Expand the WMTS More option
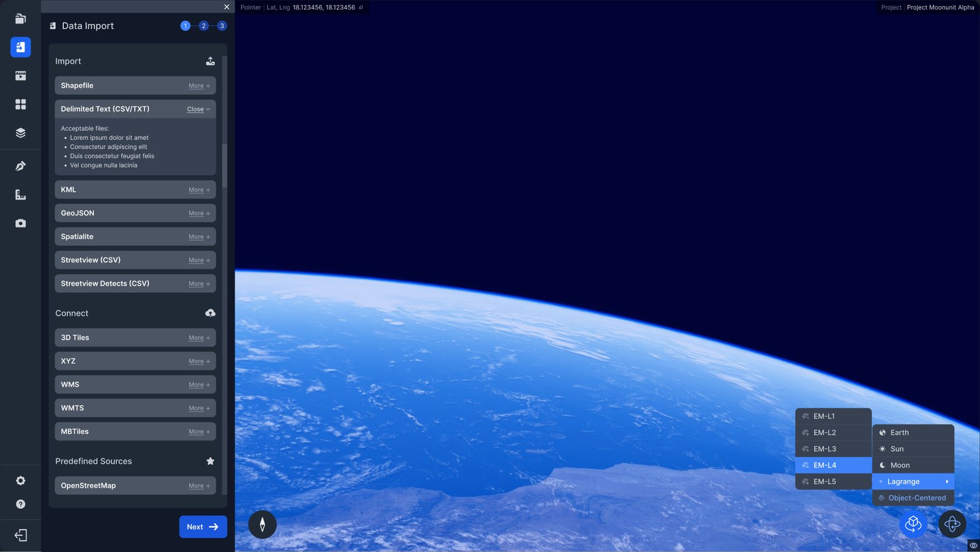 [199, 408]
